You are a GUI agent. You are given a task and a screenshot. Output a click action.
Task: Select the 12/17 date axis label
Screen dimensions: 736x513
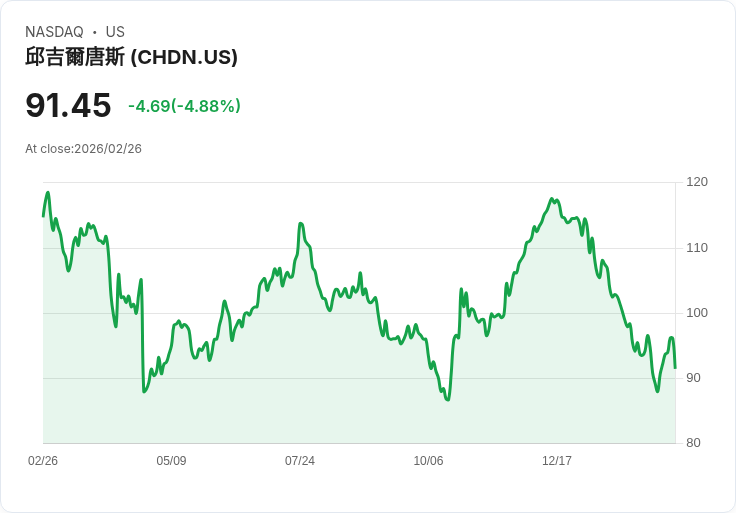click(x=557, y=461)
